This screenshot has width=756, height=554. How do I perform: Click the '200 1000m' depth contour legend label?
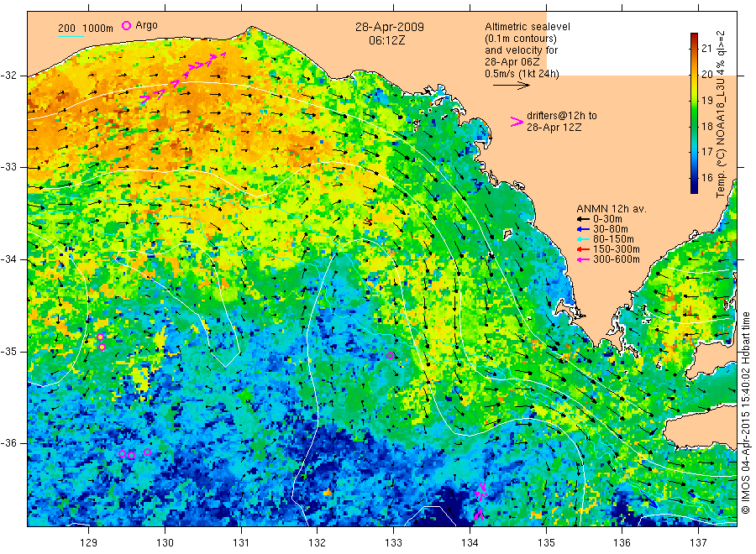86,29
